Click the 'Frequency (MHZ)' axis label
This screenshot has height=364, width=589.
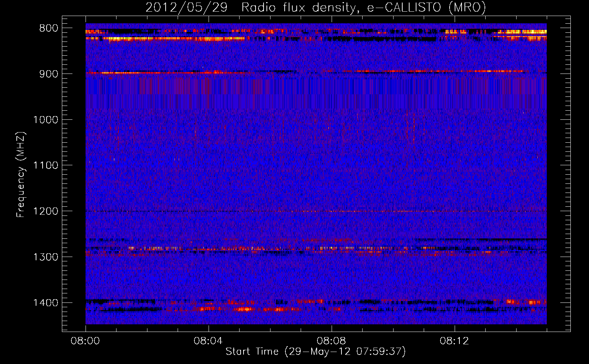pos(21,175)
